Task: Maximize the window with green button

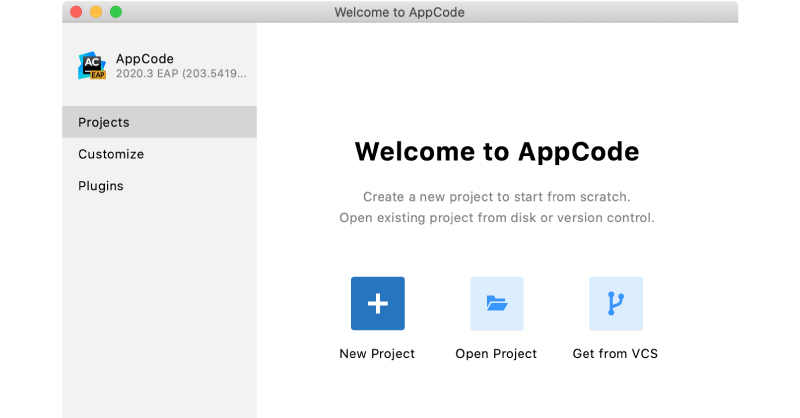Action: [116, 12]
